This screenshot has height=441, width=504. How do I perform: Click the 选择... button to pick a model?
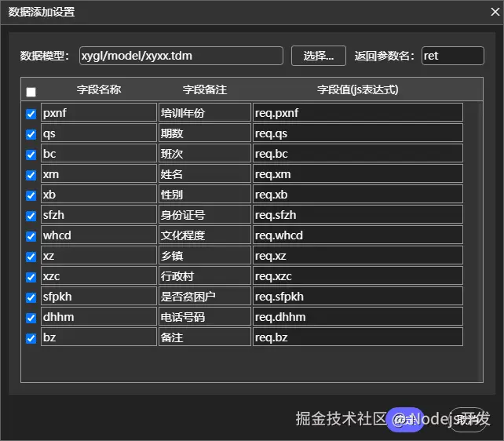319,56
